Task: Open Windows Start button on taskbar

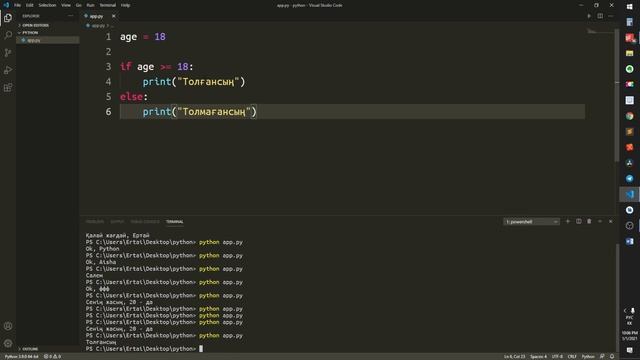Action: 629,7
